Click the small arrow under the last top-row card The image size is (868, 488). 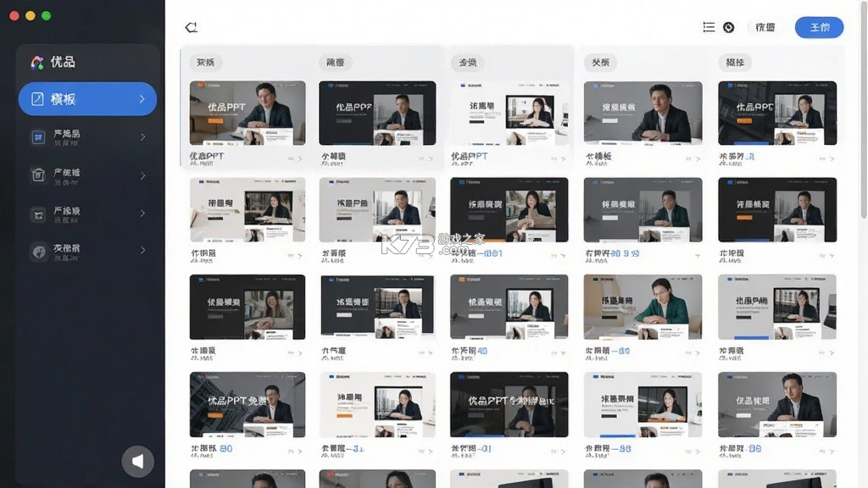832,158
